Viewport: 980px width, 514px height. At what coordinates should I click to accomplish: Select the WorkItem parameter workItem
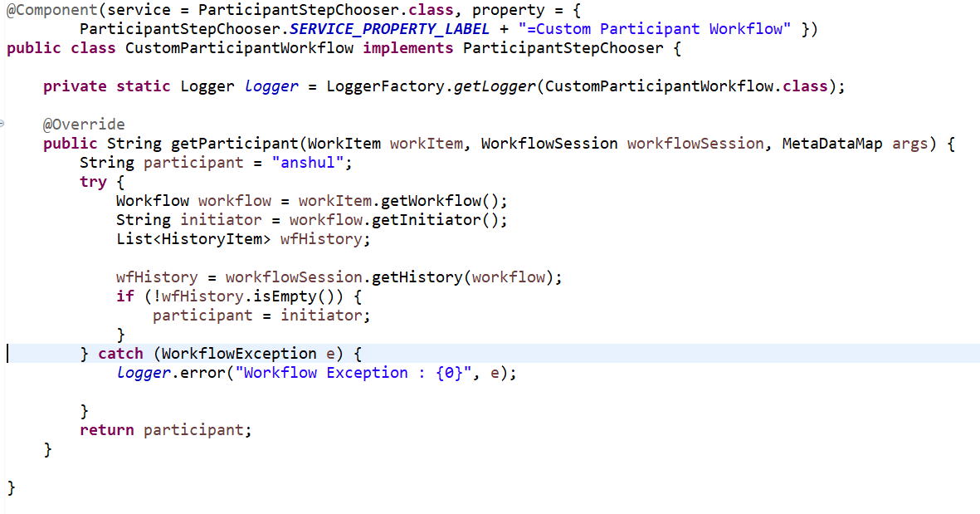[427, 143]
